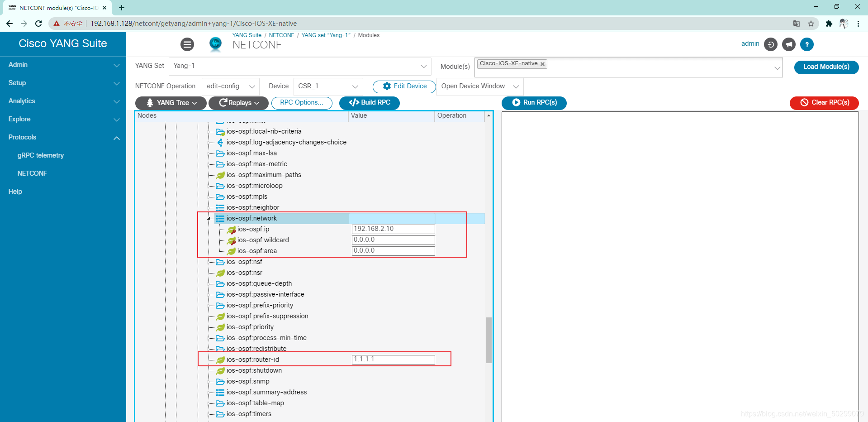This screenshot has height=422, width=868.
Task: Click the tree panel vertical scrollbar thumb
Action: (489, 340)
